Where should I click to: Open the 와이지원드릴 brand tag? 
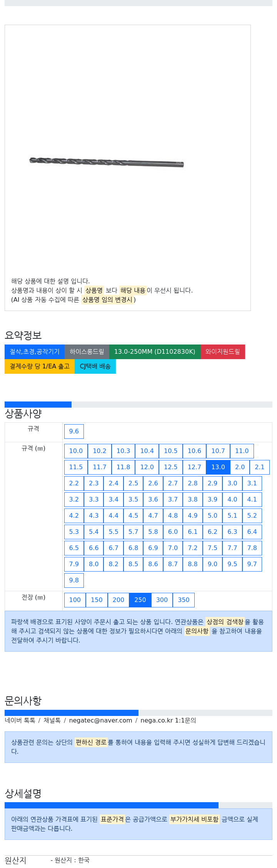point(223,352)
